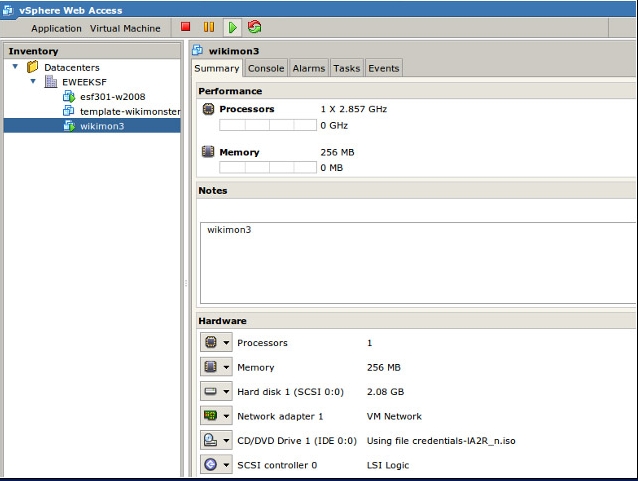The width and height of the screenshot is (638, 481).
Task: Open the CD/DVD Drive 1 dropdown arrow
Action: pos(226,440)
